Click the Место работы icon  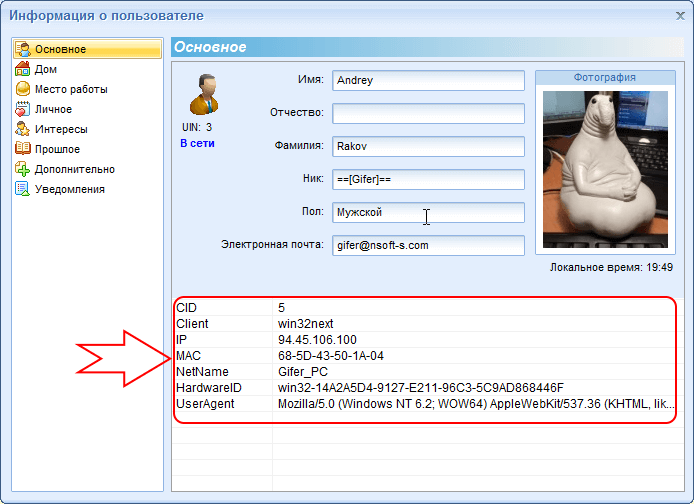click(23, 89)
